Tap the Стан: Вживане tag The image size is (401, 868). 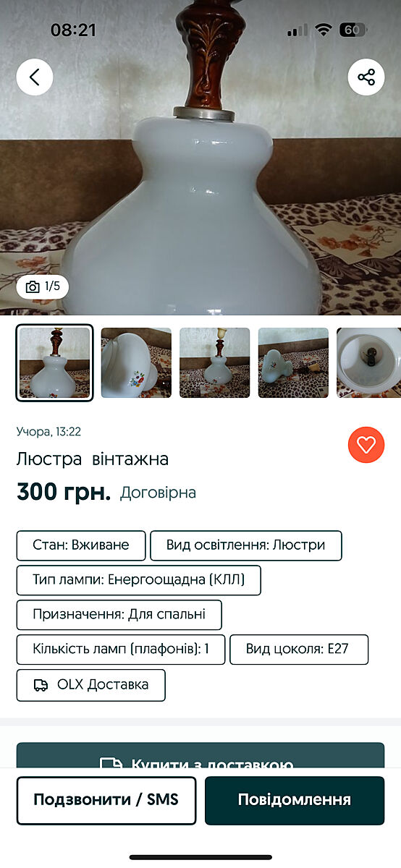click(x=81, y=545)
